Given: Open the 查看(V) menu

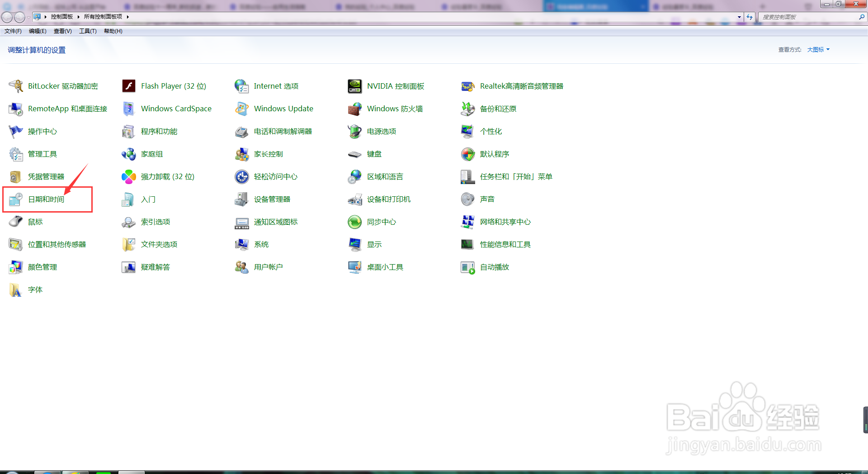Looking at the screenshot, I should tap(63, 31).
